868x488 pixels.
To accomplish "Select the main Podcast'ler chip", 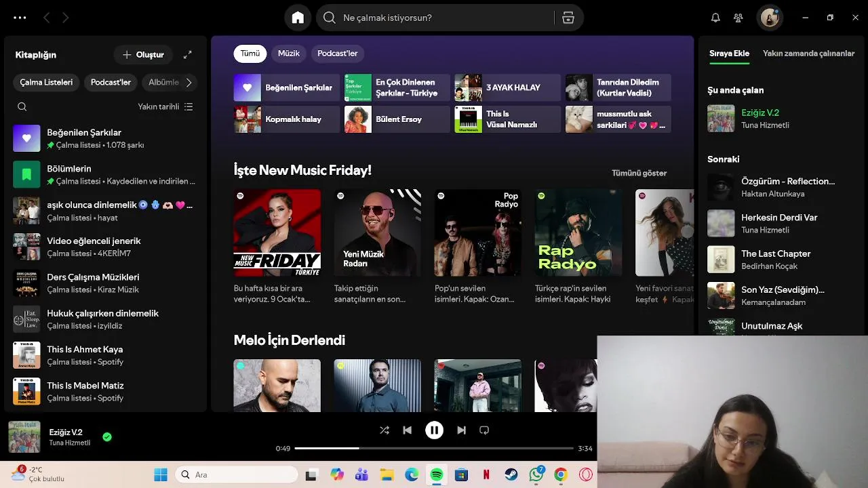I will coord(338,54).
